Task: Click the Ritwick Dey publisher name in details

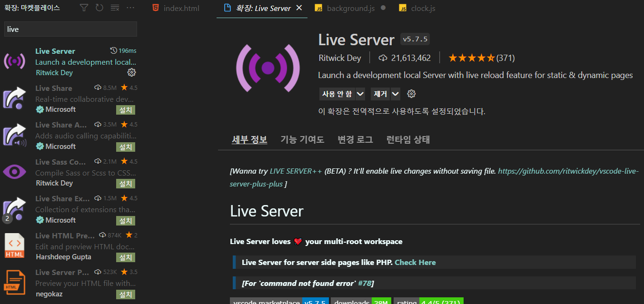Action: click(341, 58)
